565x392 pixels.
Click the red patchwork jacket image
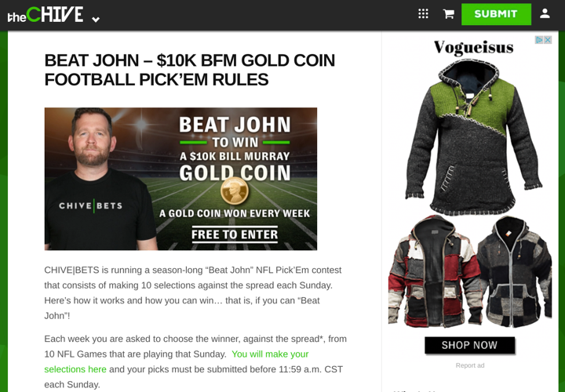tap(433, 271)
